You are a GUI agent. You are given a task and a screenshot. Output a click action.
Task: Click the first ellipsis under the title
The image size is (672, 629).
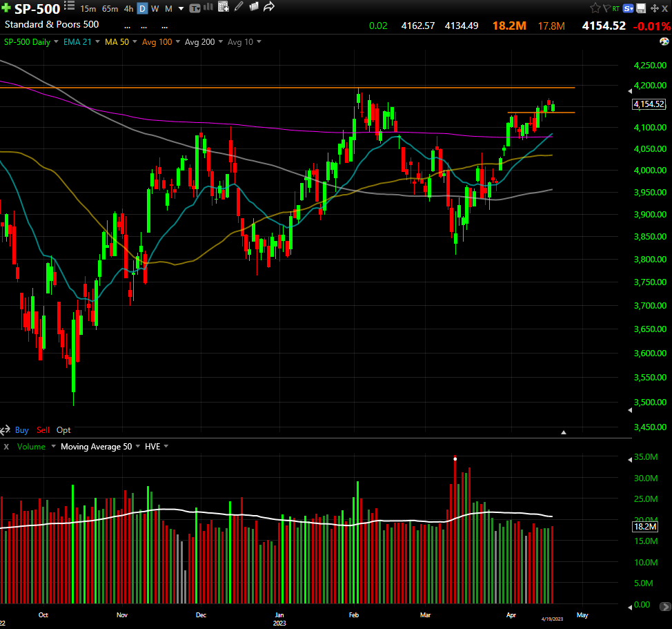pyautogui.click(x=127, y=28)
